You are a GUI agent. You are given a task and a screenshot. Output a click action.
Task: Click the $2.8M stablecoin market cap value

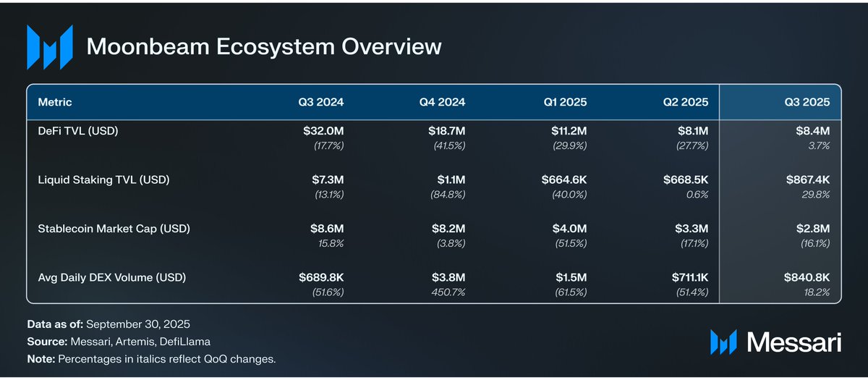pos(812,228)
